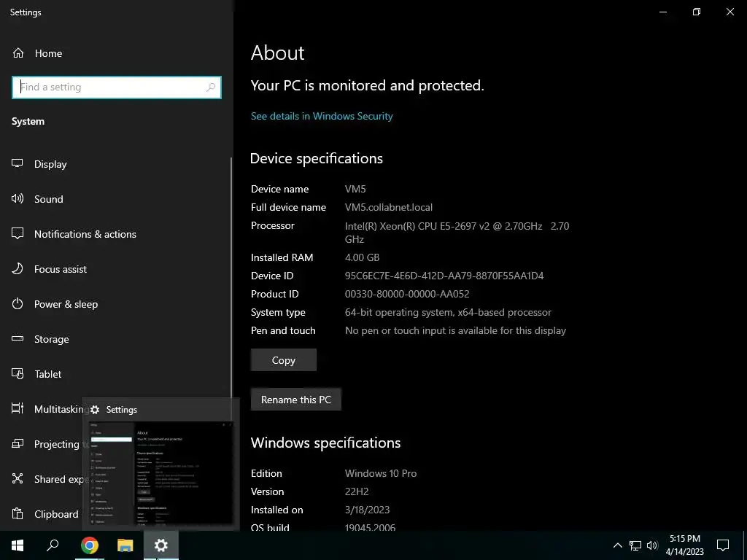Click the Windows 10 Pro edition text
This screenshot has width=747, height=560.
381,472
